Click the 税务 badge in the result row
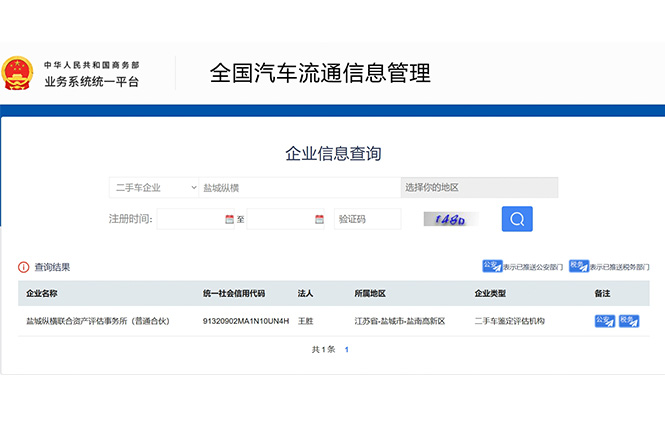Image resolution: width=665 pixels, height=445 pixels. coord(629,321)
